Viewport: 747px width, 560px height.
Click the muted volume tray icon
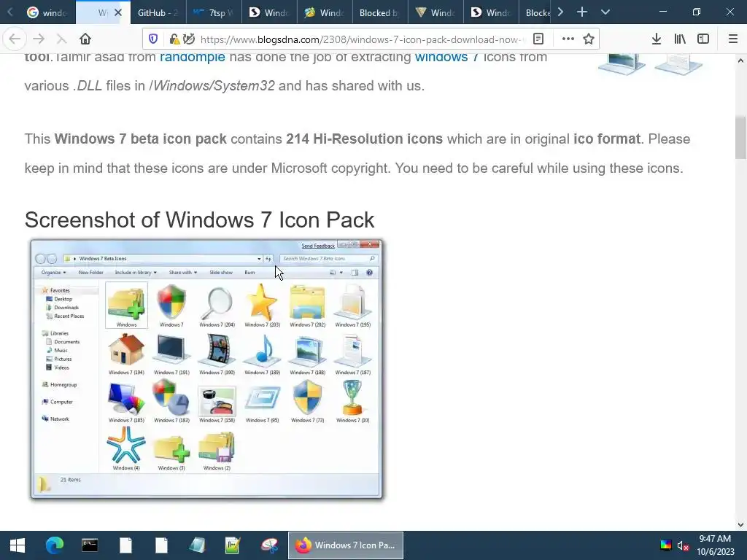683,545
